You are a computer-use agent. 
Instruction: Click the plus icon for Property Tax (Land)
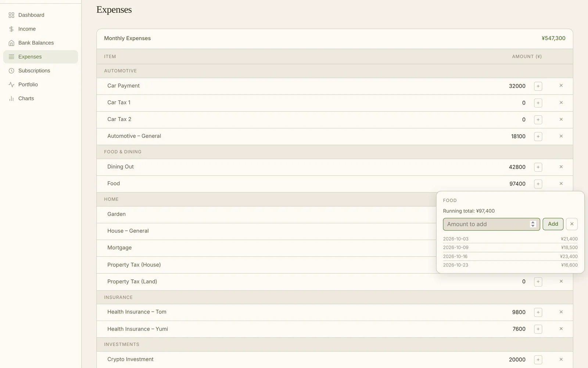(538, 282)
